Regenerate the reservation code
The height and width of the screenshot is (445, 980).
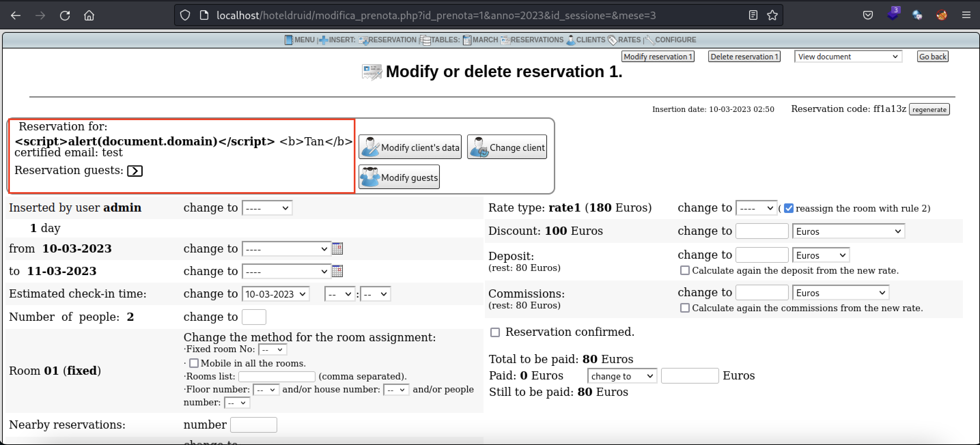(x=929, y=110)
